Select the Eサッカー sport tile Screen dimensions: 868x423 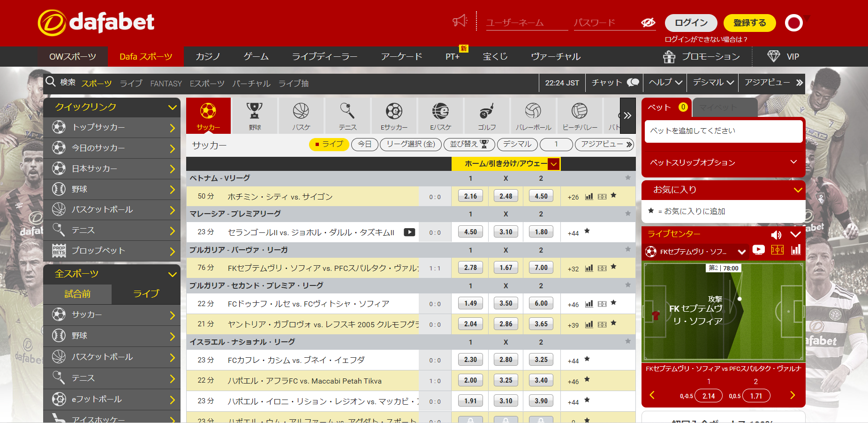pyautogui.click(x=394, y=115)
